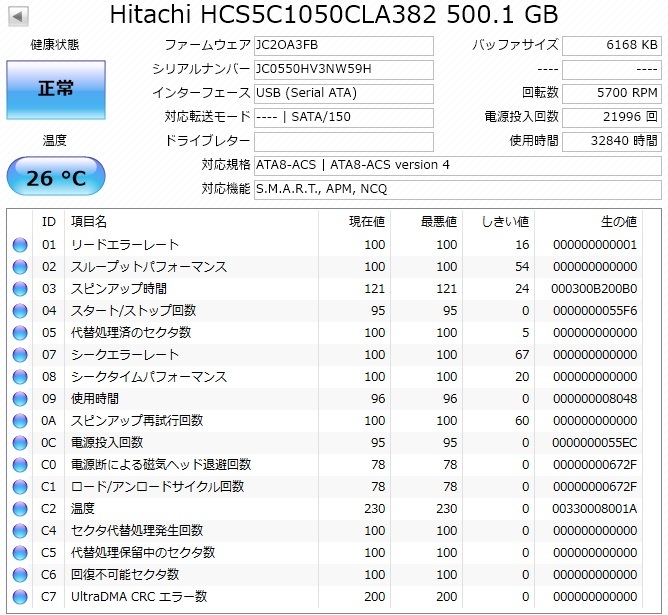Select the 代替処理済のセクタ数 attribute row
This screenshot has width=668, height=615.
[x=327, y=333]
